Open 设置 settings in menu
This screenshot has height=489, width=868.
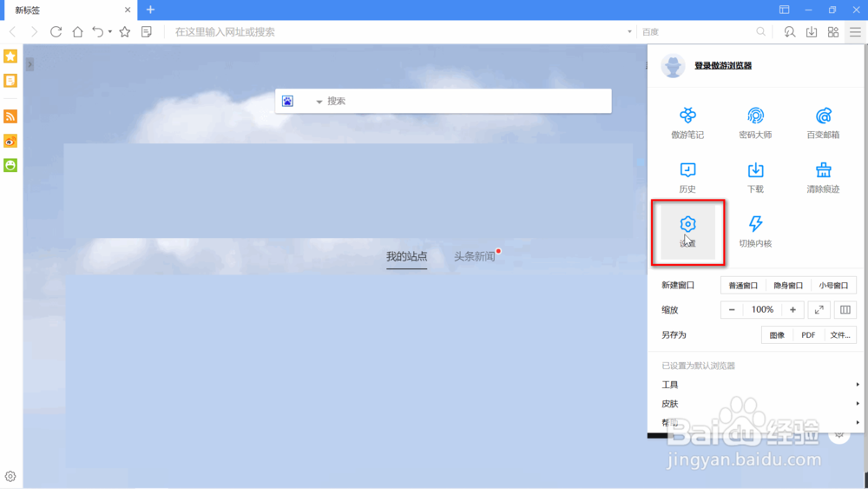[687, 232]
